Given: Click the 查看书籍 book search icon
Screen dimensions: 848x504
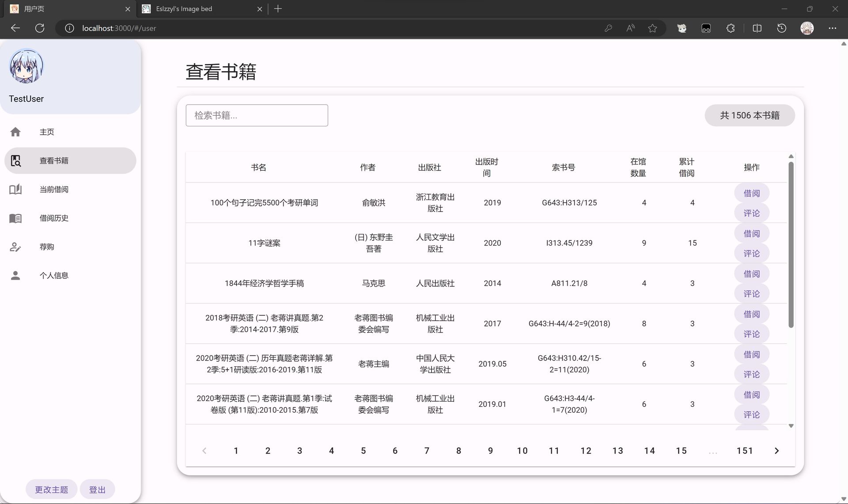Looking at the screenshot, I should [16, 161].
